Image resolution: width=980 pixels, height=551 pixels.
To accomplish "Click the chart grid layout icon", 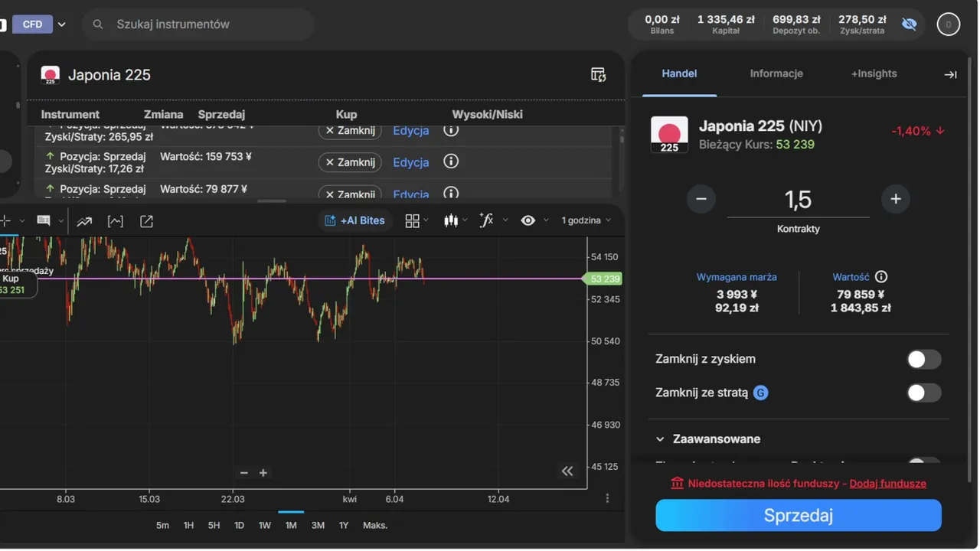I will click(413, 220).
